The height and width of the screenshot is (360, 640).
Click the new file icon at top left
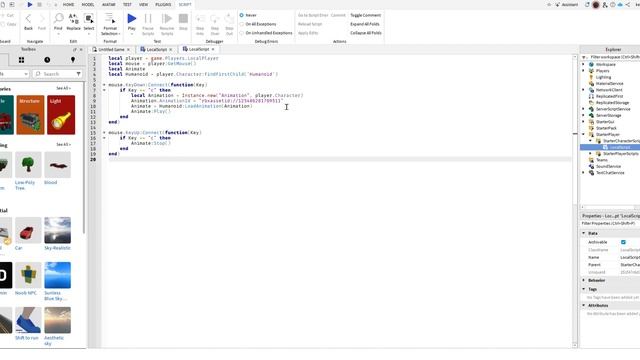[2, 4]
